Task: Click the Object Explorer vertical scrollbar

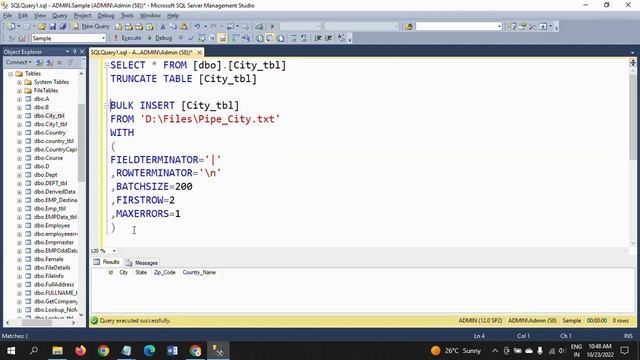Action: click(x=81, y=143)
